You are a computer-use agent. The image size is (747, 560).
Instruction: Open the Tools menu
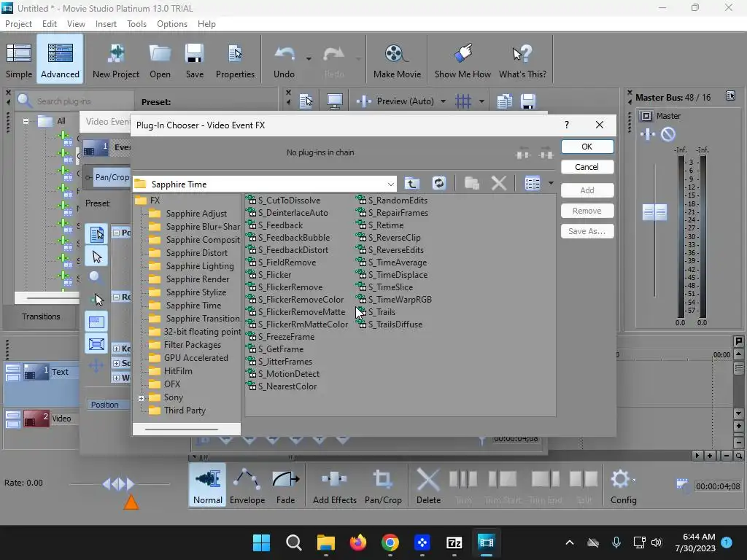point(136,24)
